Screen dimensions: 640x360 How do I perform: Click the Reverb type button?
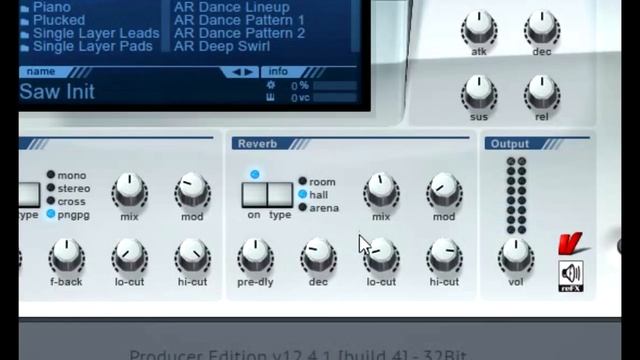click(x=280, y=195)
